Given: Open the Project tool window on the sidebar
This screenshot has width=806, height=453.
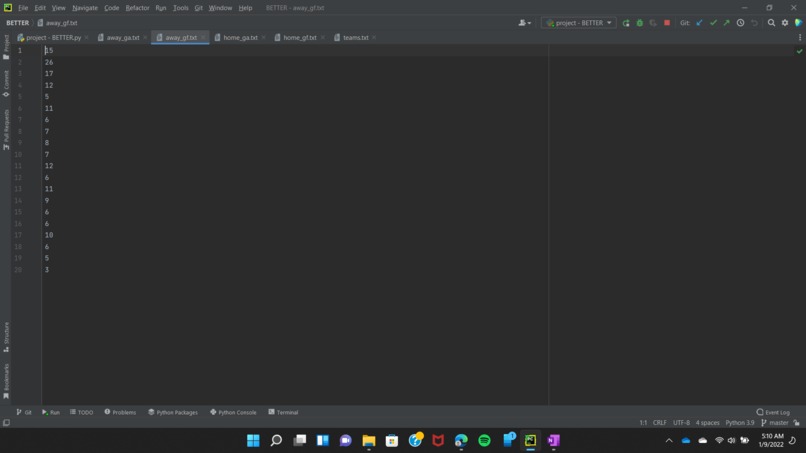Looking at the screenshot, I should point(6,47).
